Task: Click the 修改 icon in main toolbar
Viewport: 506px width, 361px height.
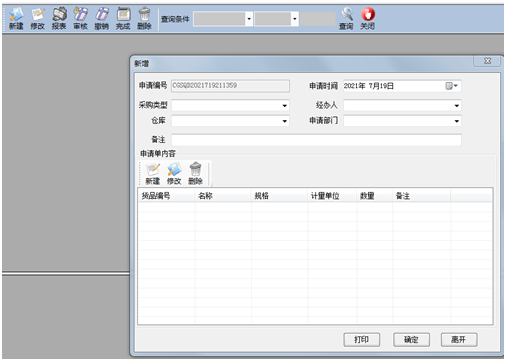Action: [x=37, y=19]
